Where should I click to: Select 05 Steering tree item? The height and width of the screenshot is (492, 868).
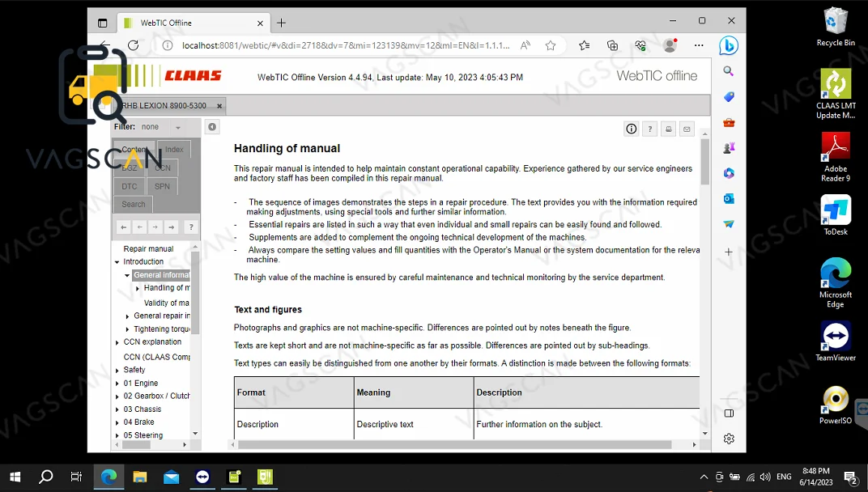click(143, 435)
